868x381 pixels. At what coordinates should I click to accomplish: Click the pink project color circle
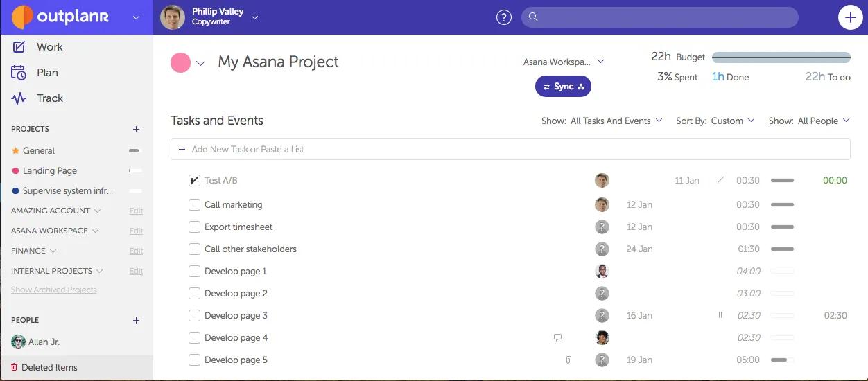pyautogui.click(x=181, y=63)
